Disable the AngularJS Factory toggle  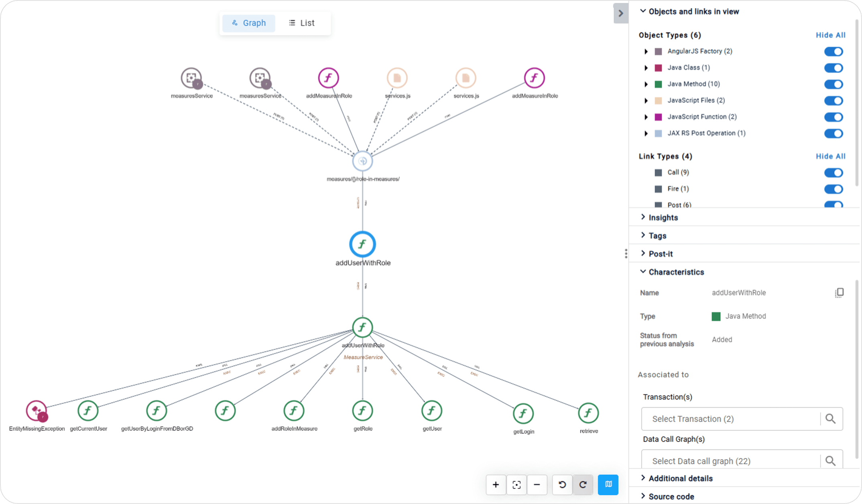tap(834, 51)
